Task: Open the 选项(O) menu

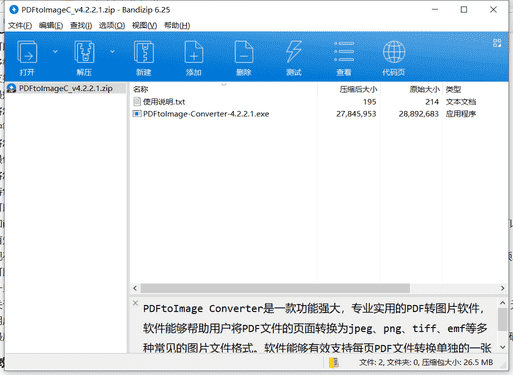Action: [x=112, y=26]
